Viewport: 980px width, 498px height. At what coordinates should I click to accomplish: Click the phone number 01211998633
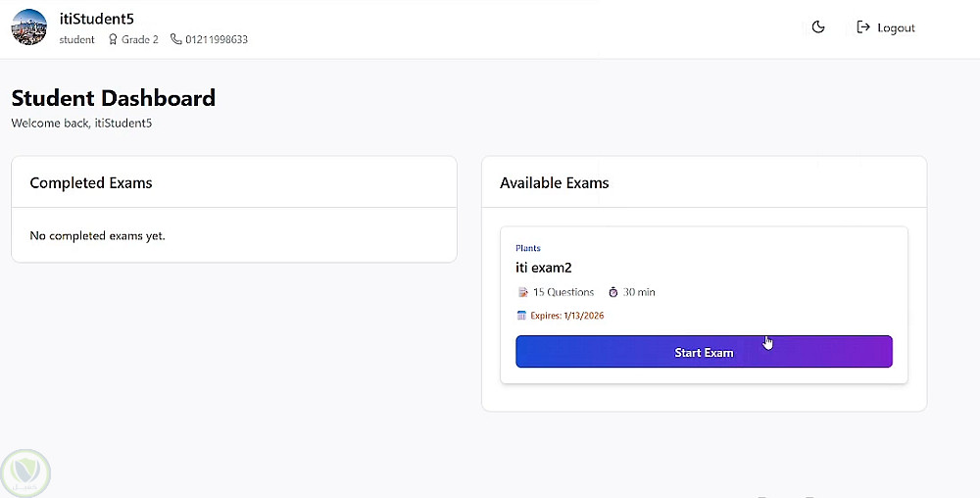[x=217, y=40]
